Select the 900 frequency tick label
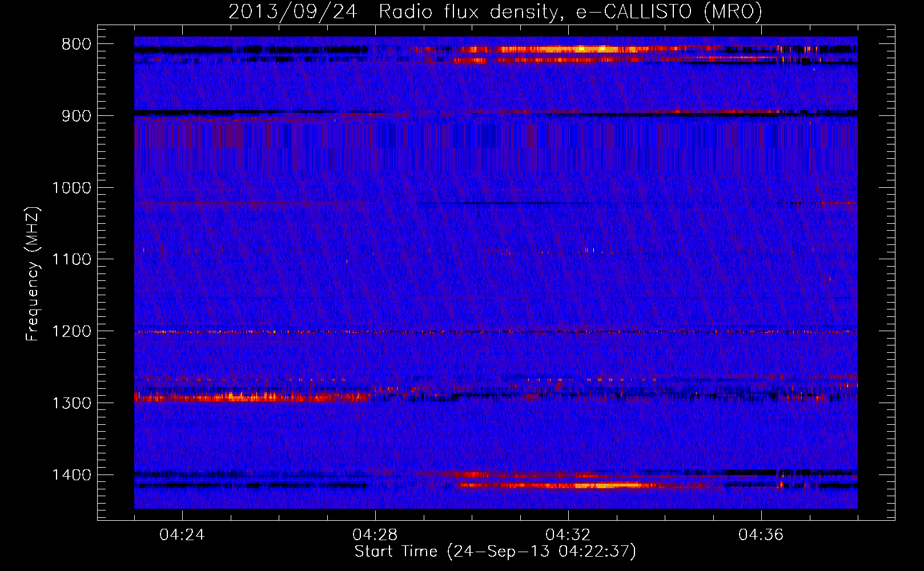The image size is (924, 571). pos(76,116)
